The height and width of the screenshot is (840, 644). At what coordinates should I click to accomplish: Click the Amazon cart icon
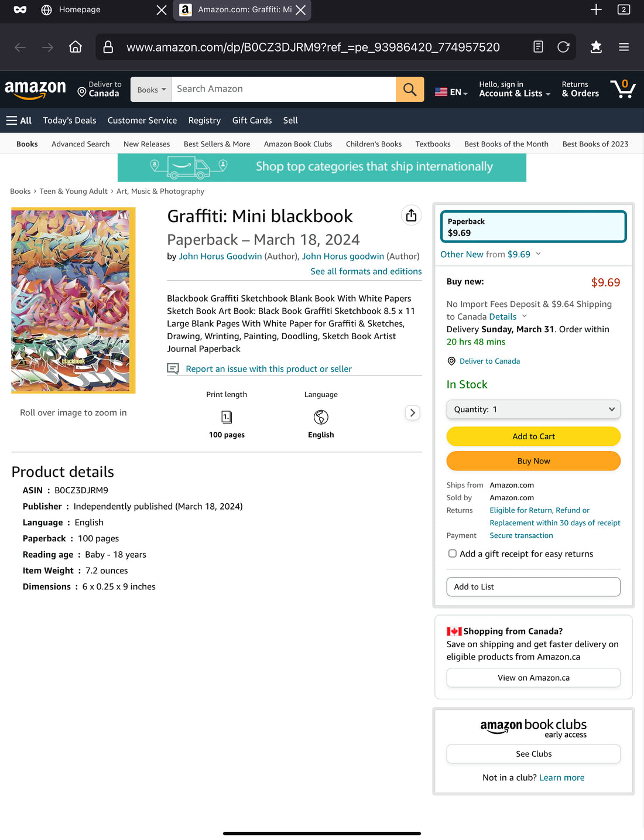(x=622, y=88)
